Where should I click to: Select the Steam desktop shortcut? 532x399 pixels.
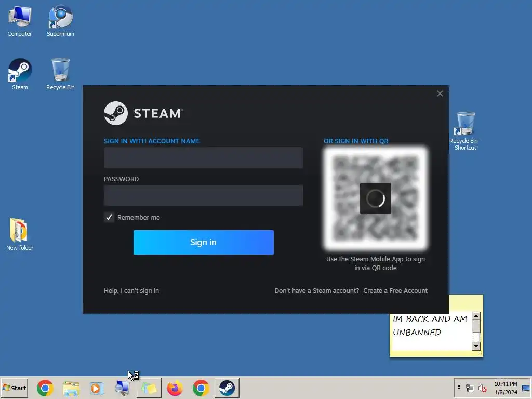pyautogui.click(x=20, y=74)
